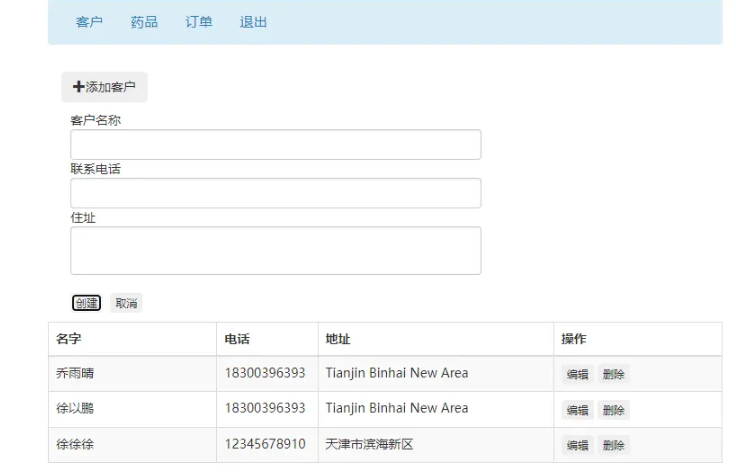Select 退出 to log out

[253, 22]
